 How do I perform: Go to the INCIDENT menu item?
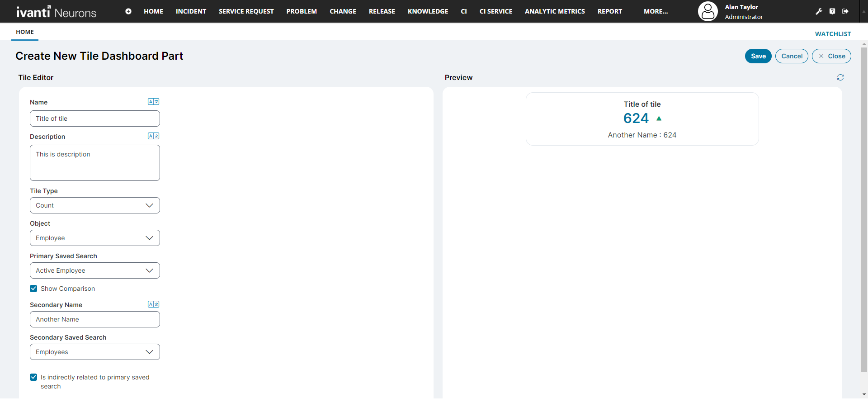[x=191, y=11]
